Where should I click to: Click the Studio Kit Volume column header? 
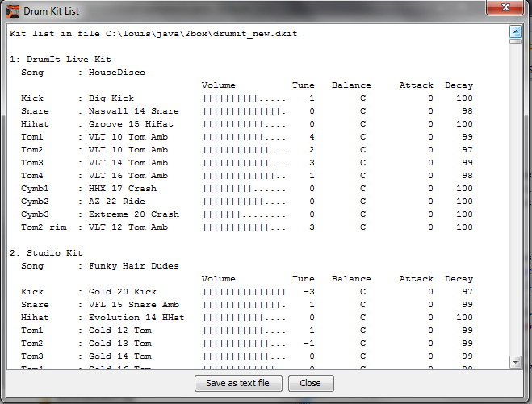(x=219, y=279)
